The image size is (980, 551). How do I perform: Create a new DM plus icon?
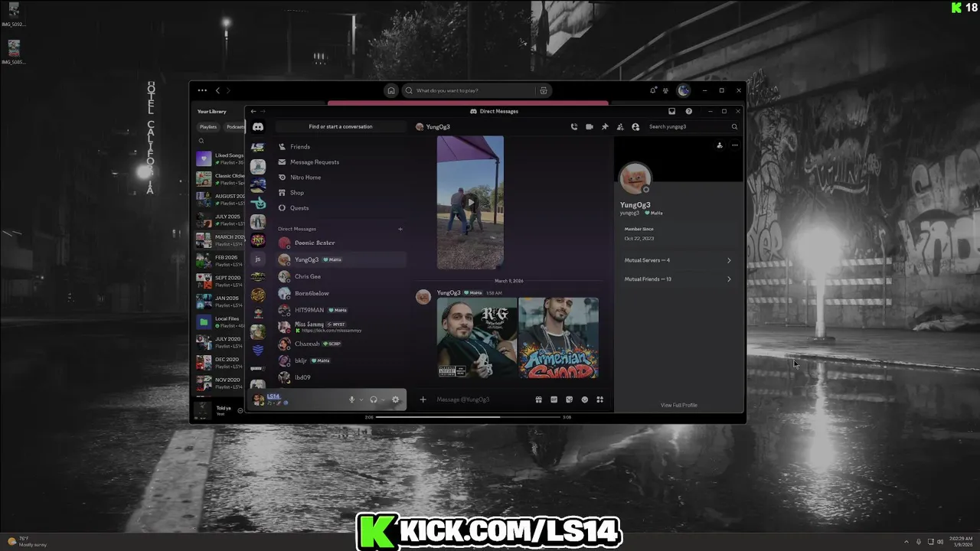pyautogui.click(x=400, y=229)
